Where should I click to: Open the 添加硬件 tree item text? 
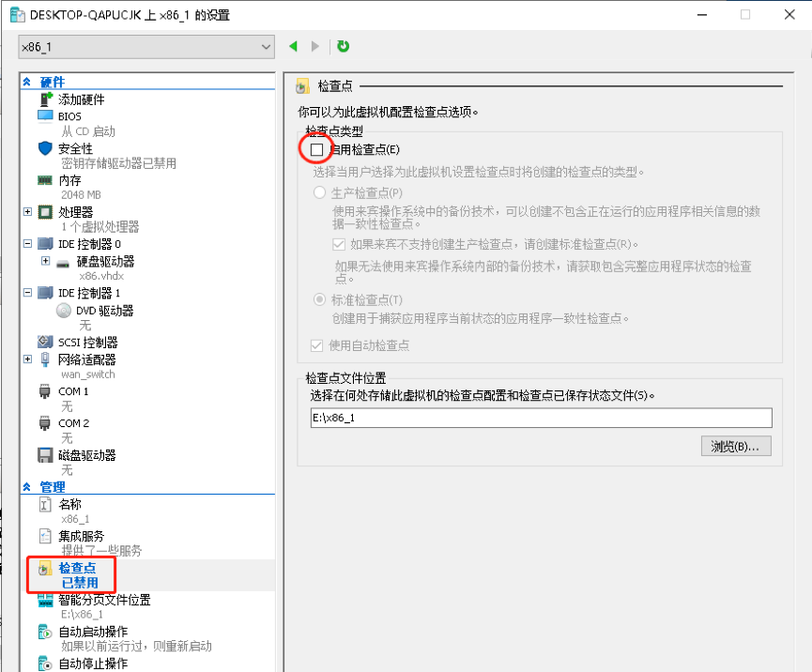82,99
